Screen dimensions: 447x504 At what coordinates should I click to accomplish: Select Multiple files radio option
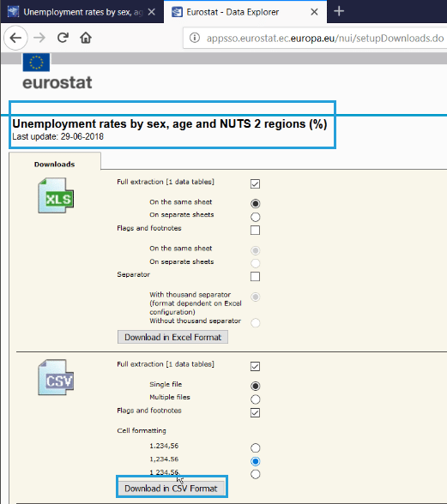click(x=255, y=399)
